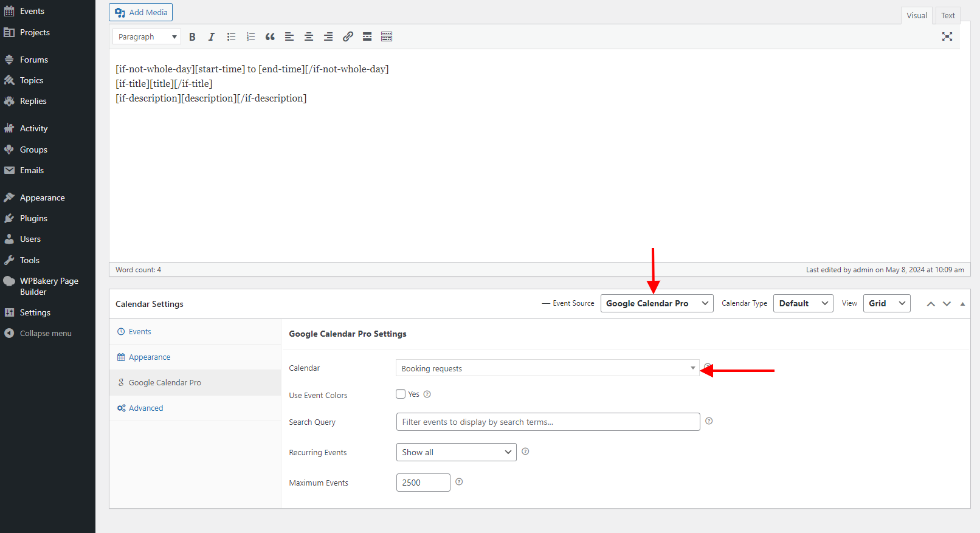Open the Calendar Type dropdown
This screenshot has height=533, width=980.
click(802, 303)
